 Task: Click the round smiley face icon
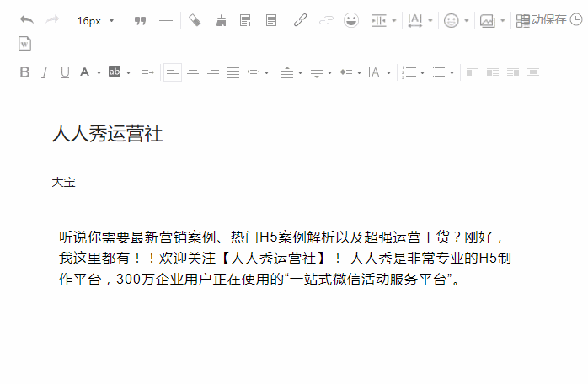pos(452,20)
